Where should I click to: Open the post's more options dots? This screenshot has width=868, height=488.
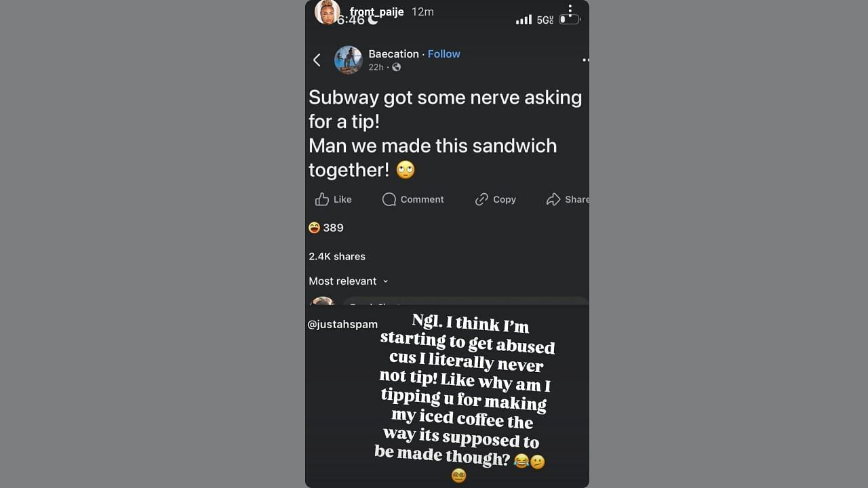pos(585,60)
